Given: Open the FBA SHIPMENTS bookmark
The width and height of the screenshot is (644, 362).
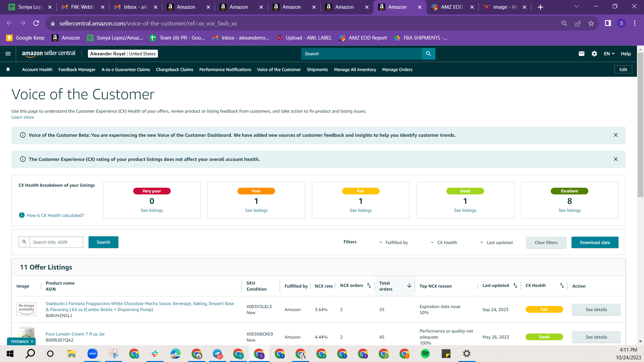Looking at the screenshot, I should (x=421, y=38).
